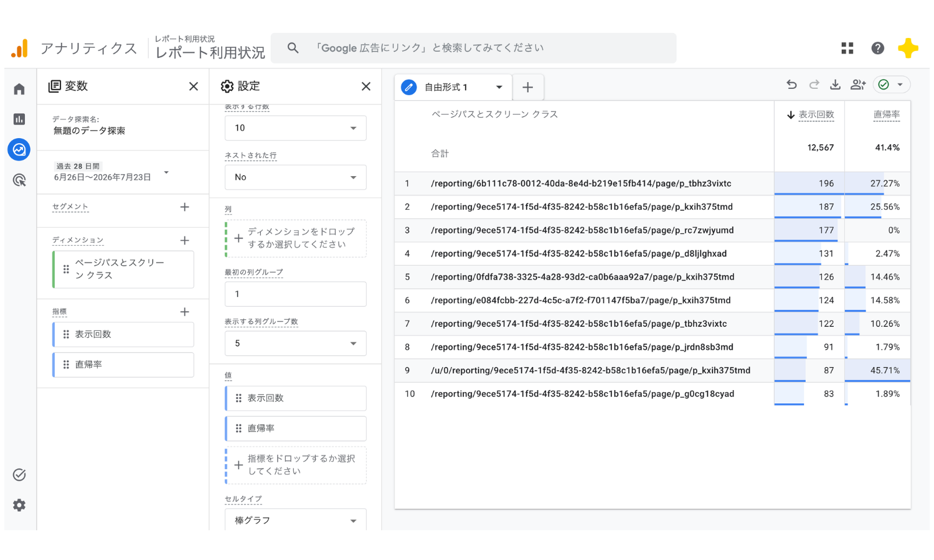Image resolution: width=934 pixels, height=560 pixels.
Task: Click row 4 path ending p_d8ljlghxad
Action: point(578,254)
